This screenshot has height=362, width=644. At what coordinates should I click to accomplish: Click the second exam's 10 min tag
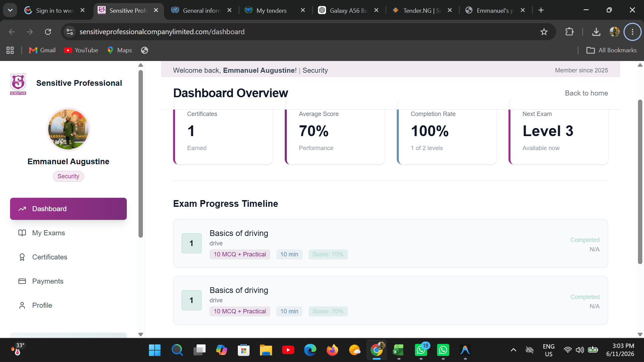289,311
